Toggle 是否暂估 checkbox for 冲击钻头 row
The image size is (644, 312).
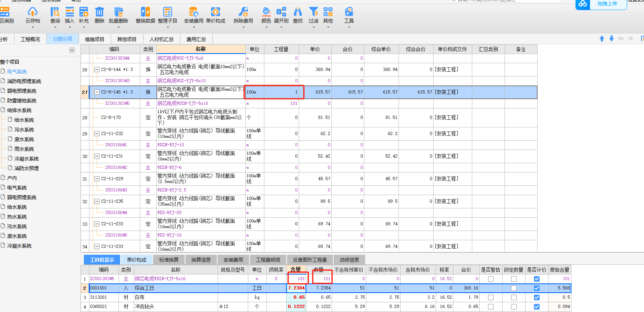491,307
